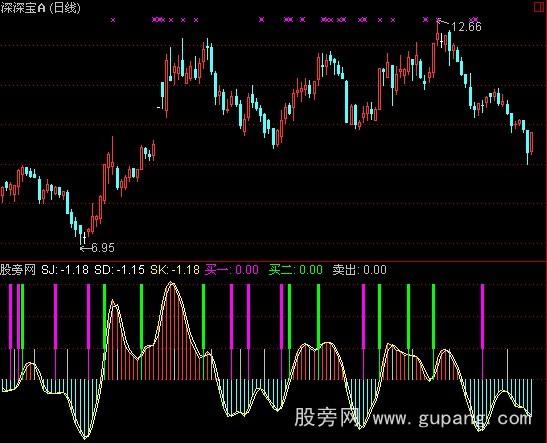Click the red box icon at top right
The image size is (547, 443).
click(x=540, y=7)
